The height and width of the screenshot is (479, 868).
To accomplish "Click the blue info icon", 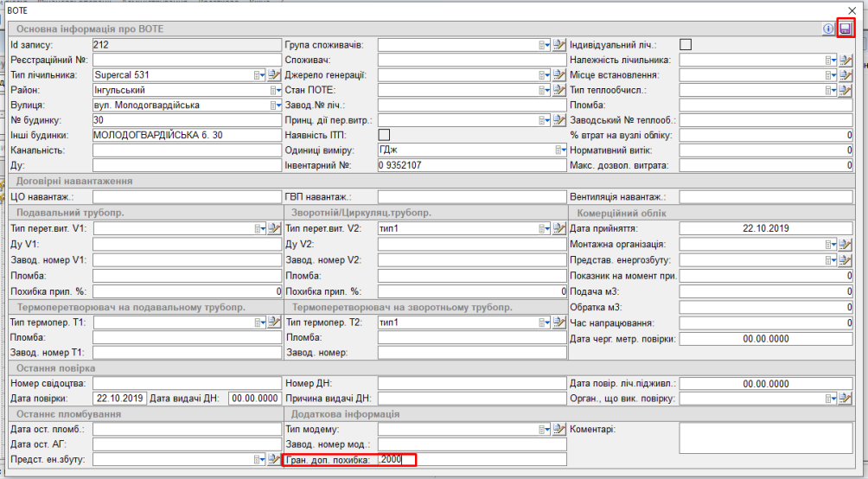I will coord(827,29).
